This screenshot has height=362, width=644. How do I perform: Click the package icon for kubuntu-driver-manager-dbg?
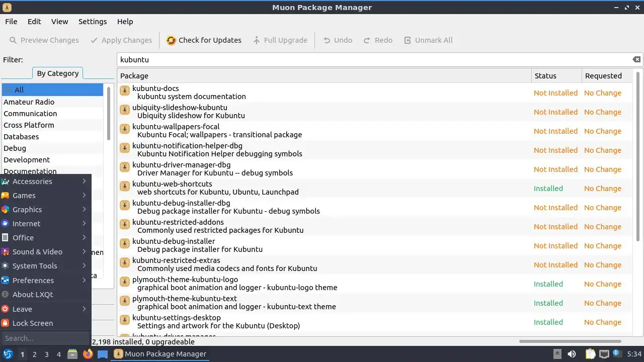(125, 167)
